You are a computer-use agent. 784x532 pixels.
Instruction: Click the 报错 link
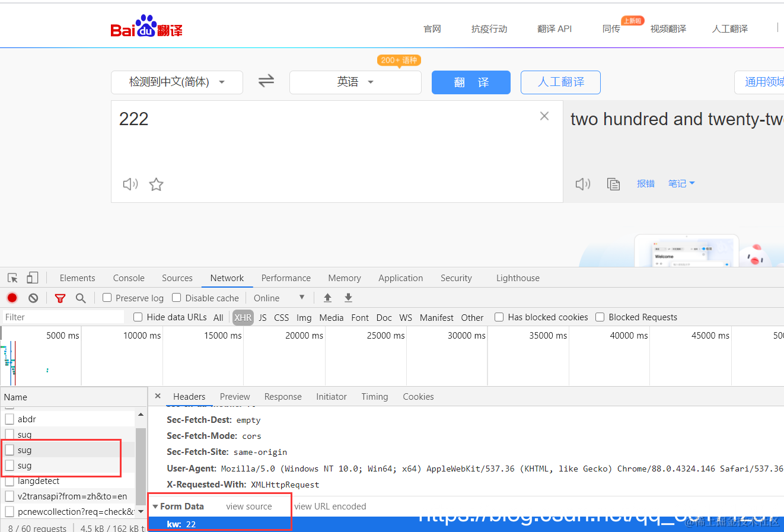pyautogui.click(x=646, y=183)
